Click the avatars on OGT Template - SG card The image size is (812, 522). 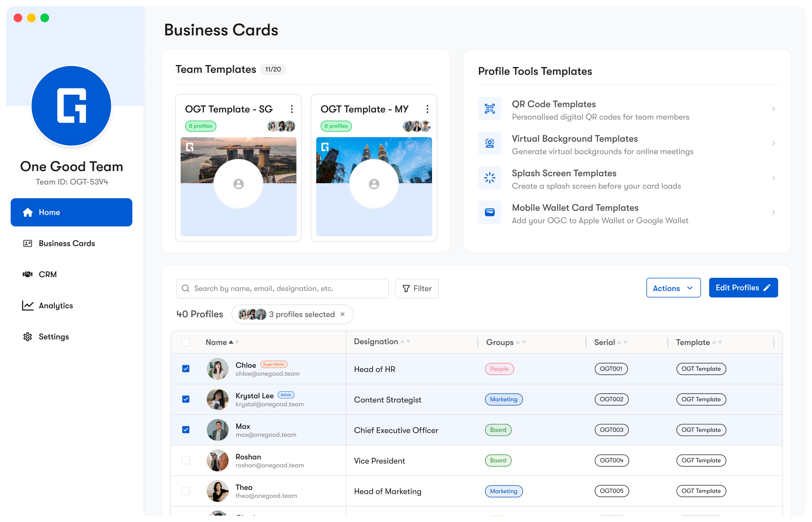pos(281,126)
